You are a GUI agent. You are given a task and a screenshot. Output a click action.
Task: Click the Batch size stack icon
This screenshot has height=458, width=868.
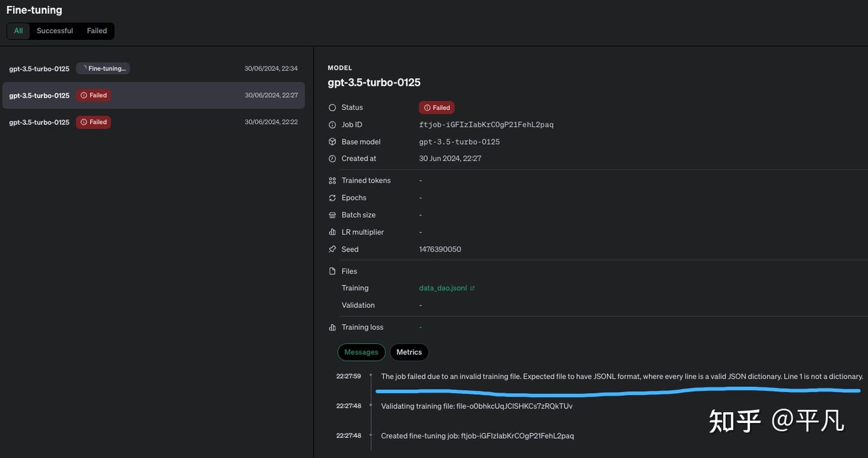tap(332, 215)
